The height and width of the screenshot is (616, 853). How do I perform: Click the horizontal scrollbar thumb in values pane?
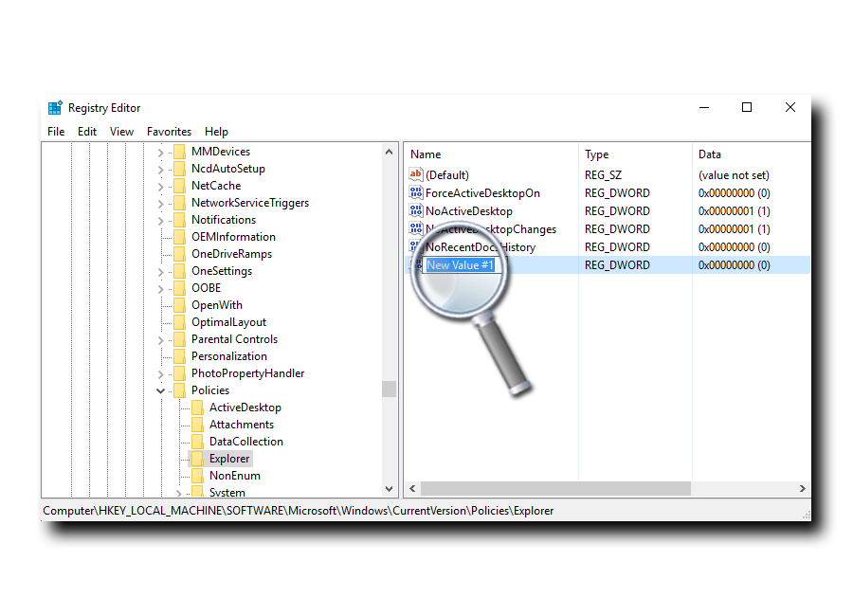click(555, 489)
